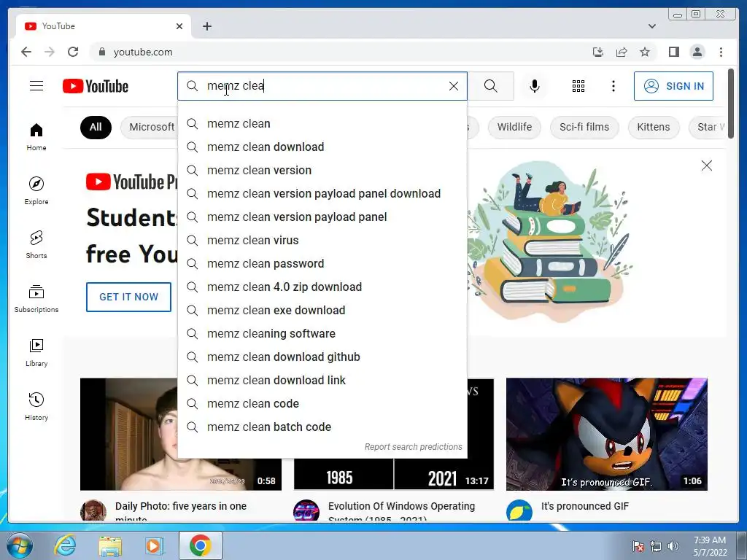Viewport: 747px width, 560px height.
Task: Open the YouTube hamburger guide menu
Action: pyautogui.click(x=36, y=86)
